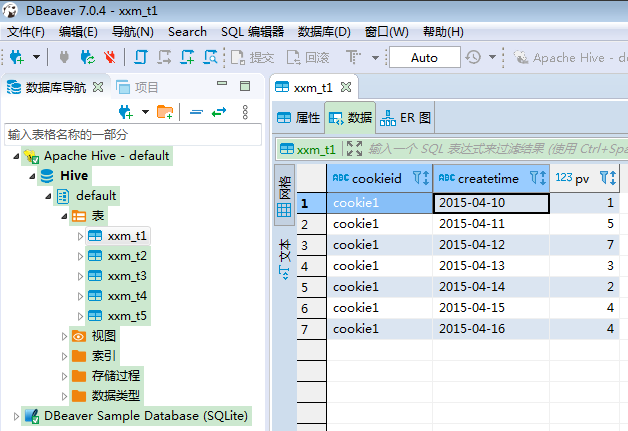Image resolution: width=628 pixels, height=431 pixels.
Task: Open the 窗口(W) menu
Action: [x=386, y=32]
